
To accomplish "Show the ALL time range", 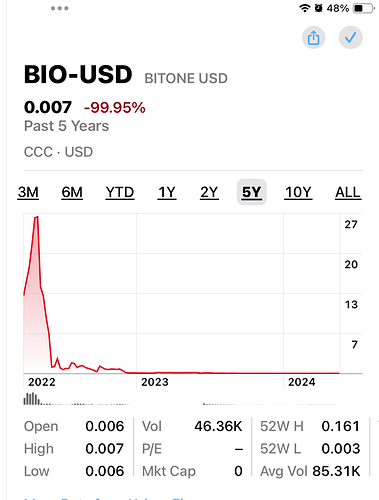I will coord(348,192).
